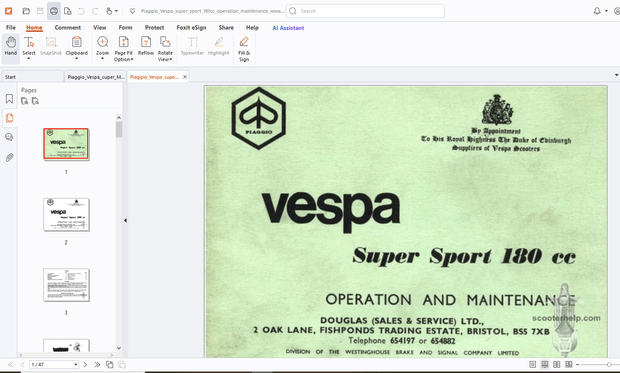Switch to the Protect ribbon tab
Image resolution: width=620 pixels, height=373 pixels.
click(x=154, y=28)
